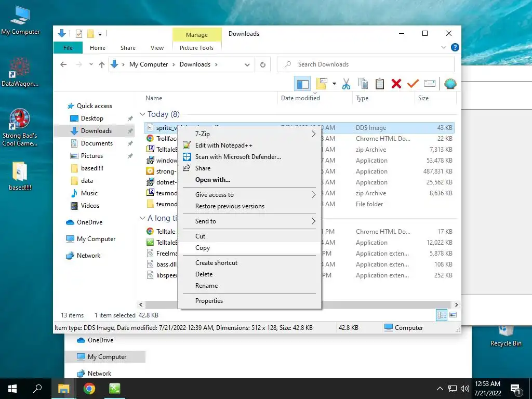Viewport: 532px width, 399px height.
Task: Click the taskbar search magnifier icon
Action: tap(37, 389)
